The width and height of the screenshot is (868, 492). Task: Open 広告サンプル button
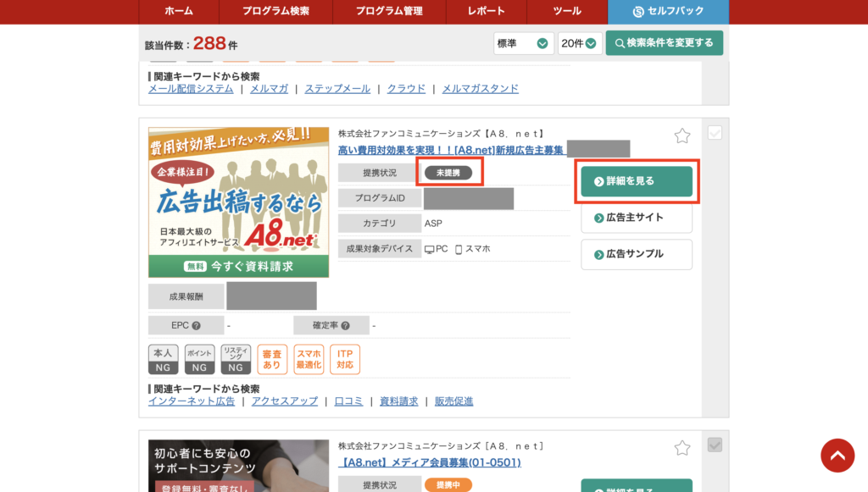point(637,254)
